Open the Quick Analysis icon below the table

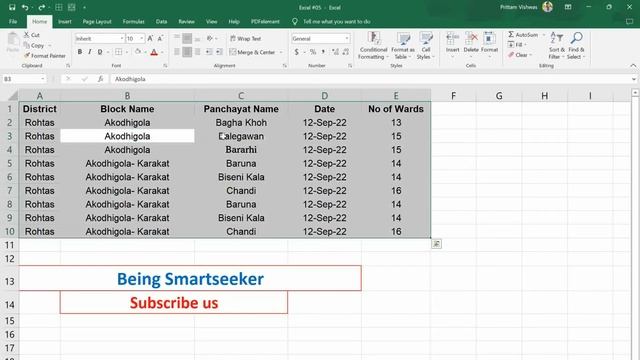point(436,244)
